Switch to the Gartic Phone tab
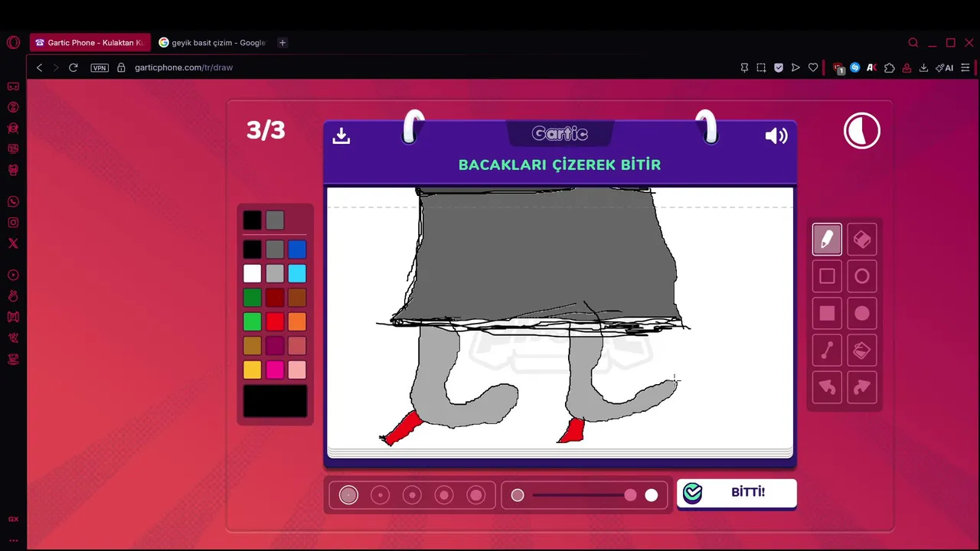 click(x=90, y=43)
